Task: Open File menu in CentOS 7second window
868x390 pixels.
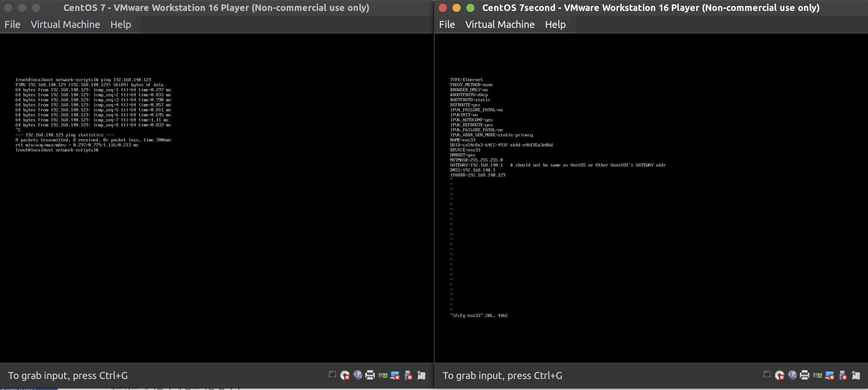Action: (x=447, y=24)
